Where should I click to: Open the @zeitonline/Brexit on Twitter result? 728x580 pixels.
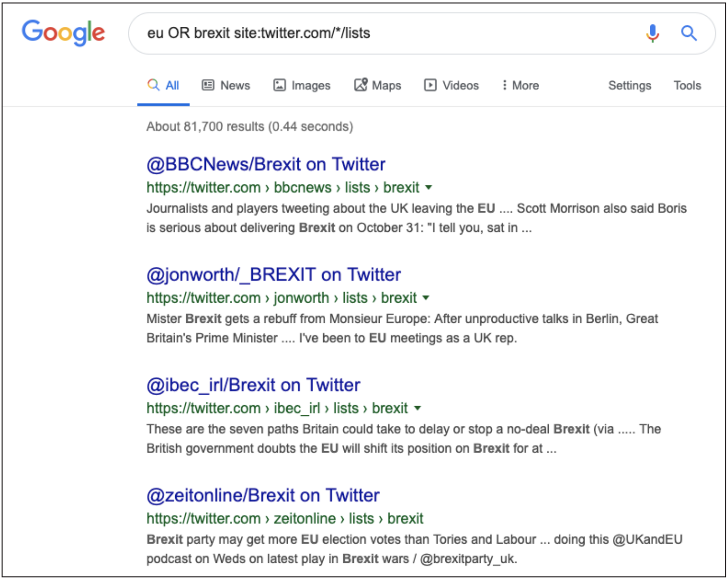pos(263,495)
